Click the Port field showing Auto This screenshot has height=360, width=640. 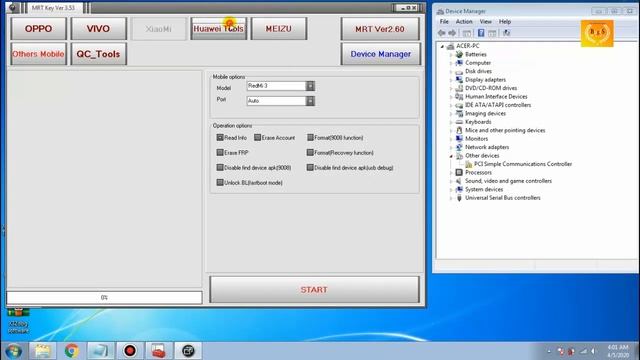tap(276, 101)
